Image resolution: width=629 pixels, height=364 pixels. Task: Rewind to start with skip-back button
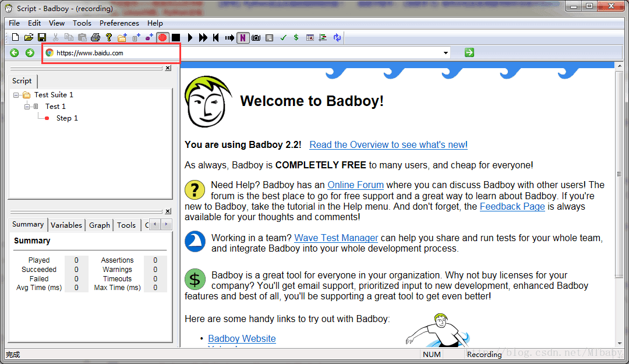coord(216,37)
